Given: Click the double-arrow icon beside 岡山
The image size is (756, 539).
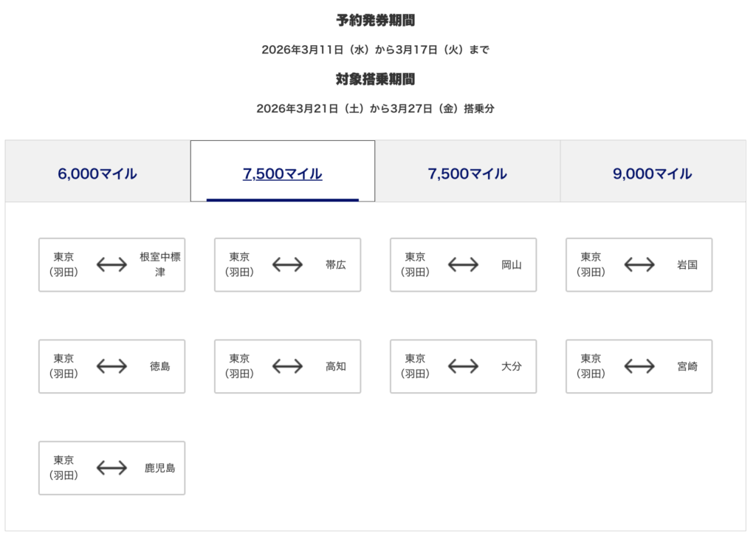Looking at the screenshot, I should coord(463,264).
